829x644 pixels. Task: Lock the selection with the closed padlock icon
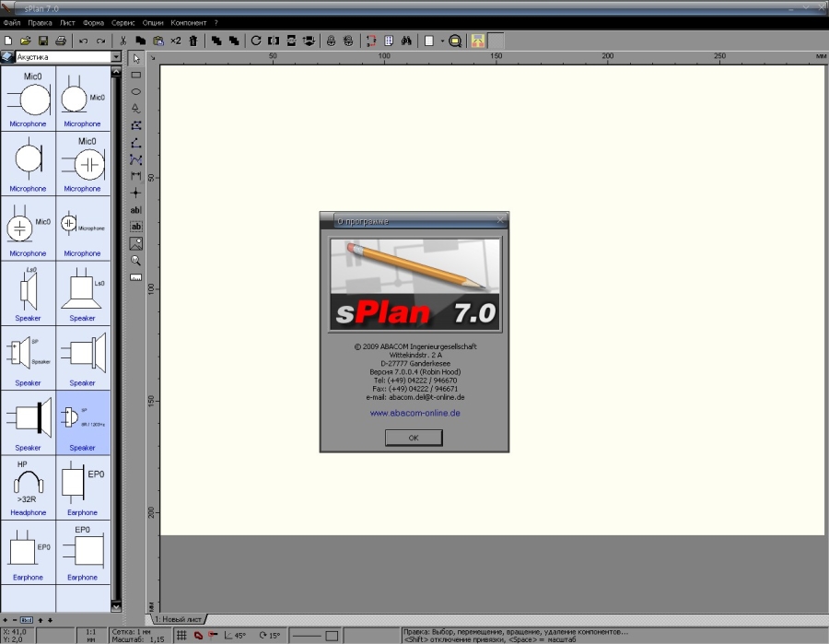click(x=331, y=41)
